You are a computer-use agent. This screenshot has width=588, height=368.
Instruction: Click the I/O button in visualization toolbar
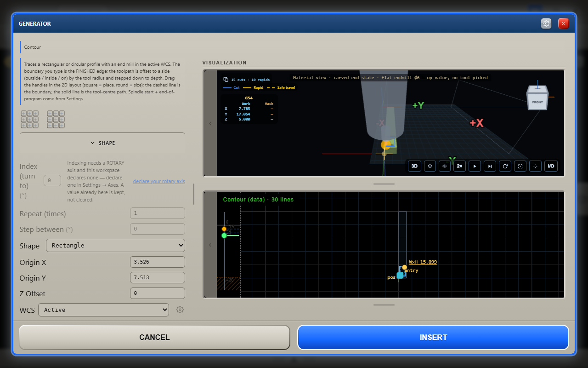pos(551,166)
